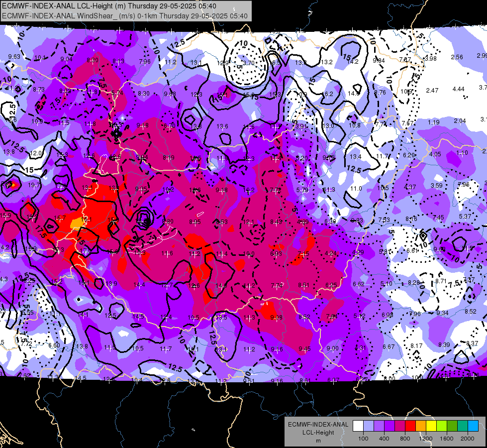Click the 3.59 grid value on the map
The image size is (487, 448).
point(436,186)
